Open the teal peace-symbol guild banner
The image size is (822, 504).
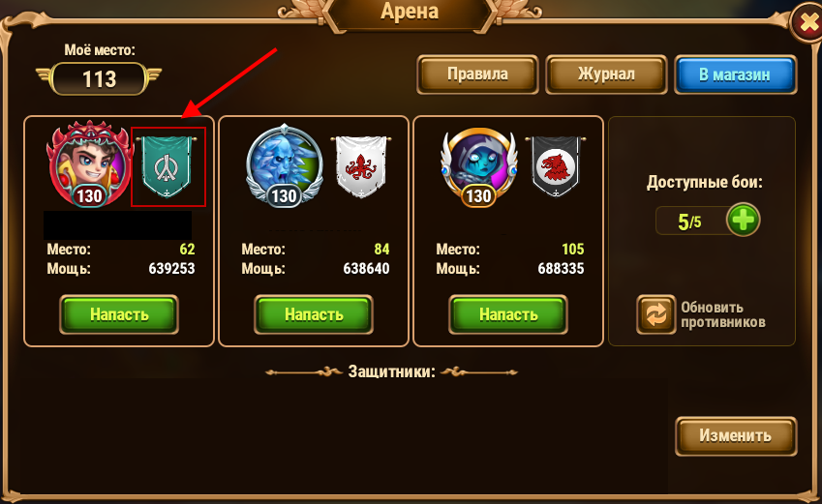pyautogui.click(x=167, y=166)
